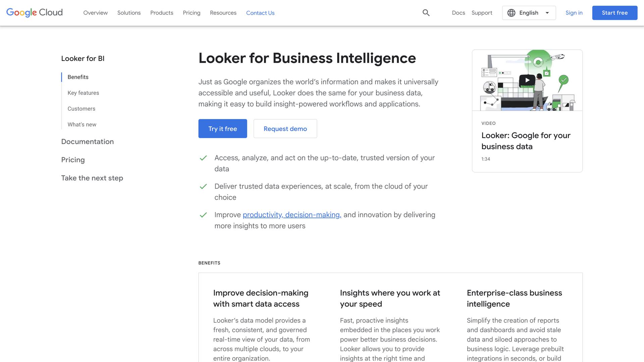Open the productivity, decision-making hyperlink
This screenshot has height=362, width=644.
click(x=292, y=215)
